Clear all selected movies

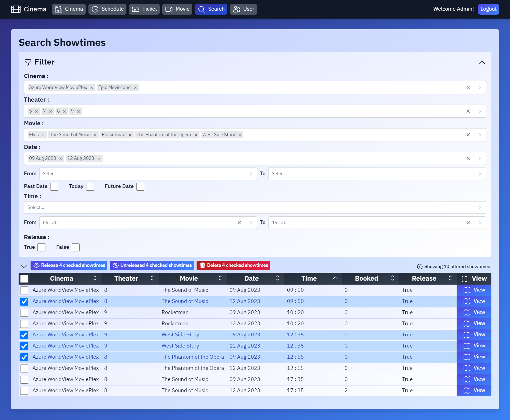pos(468,135)
